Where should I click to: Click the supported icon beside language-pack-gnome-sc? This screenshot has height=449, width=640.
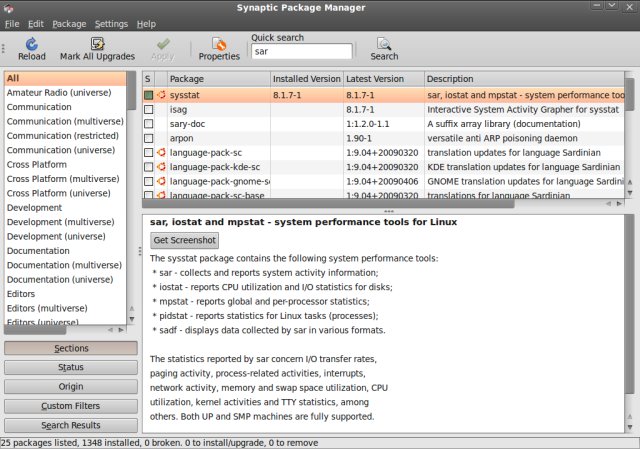pos(161,181)
